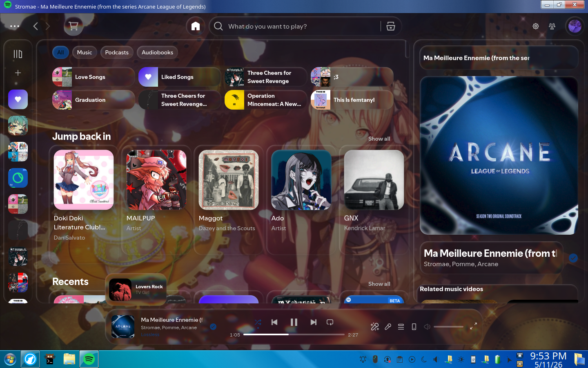Open the Browse icon in search bar
Viewport: 588px width, 368px height.
(x=391, y=26)
